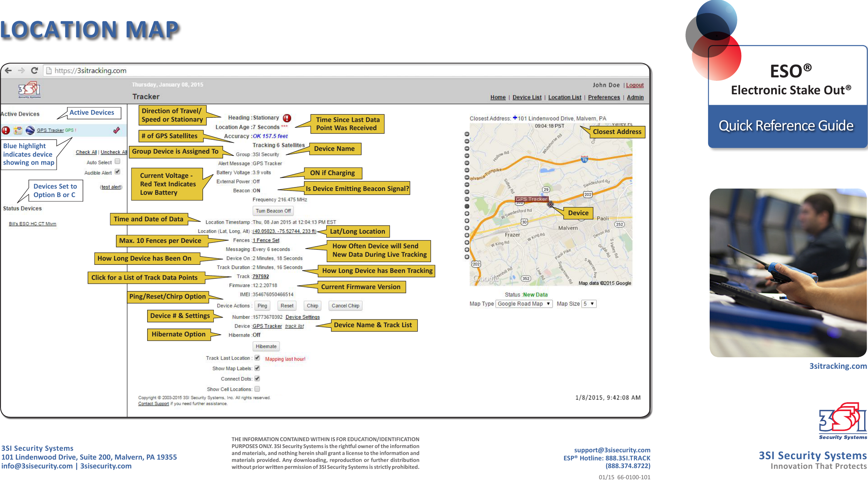Uncheck the Audible Alert checkbox

118,172
